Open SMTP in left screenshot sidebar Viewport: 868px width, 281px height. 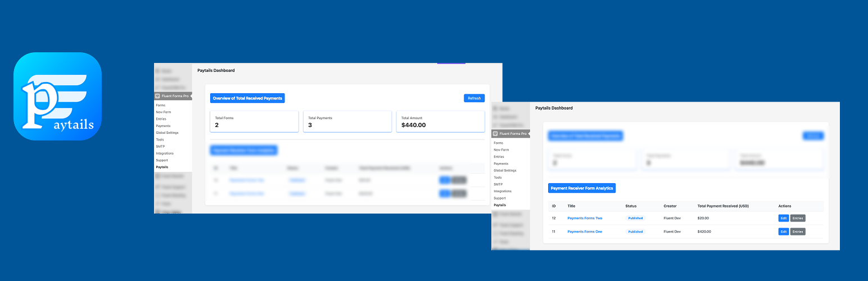[160, 146]
